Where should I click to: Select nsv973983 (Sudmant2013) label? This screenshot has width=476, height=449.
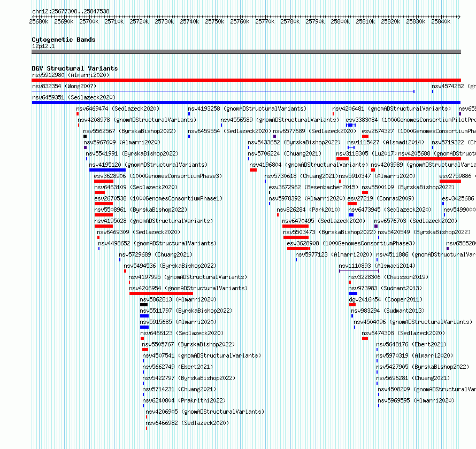385,288
